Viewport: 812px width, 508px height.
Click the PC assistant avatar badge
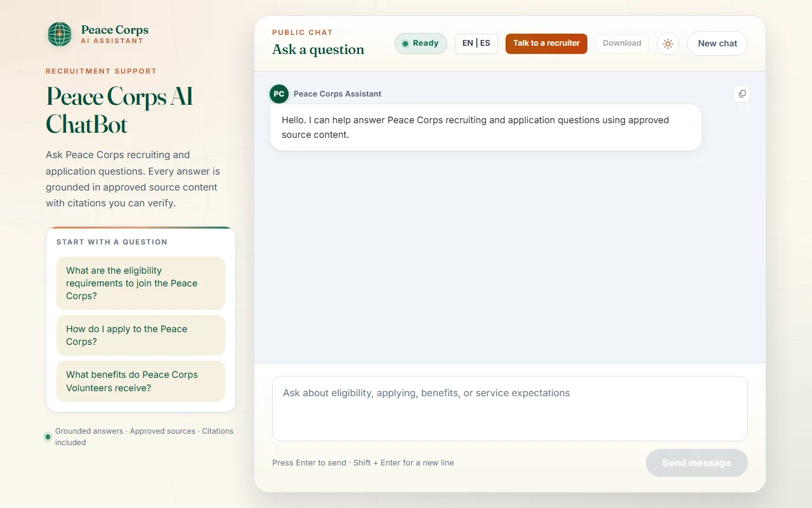279,94
